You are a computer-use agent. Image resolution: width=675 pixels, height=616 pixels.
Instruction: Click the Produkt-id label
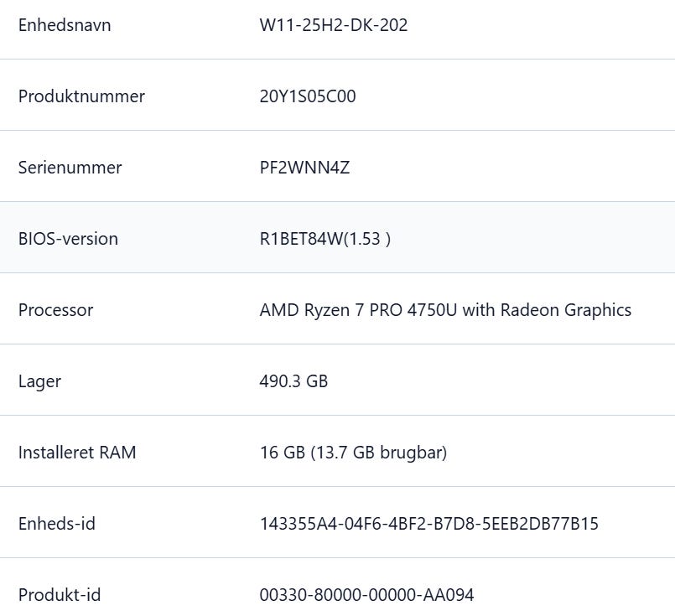pos(60,595)
